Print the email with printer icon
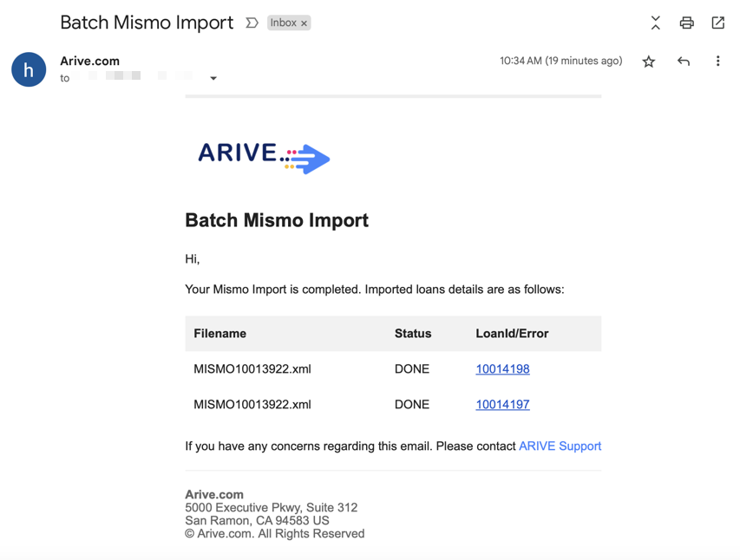Screen dimensions: 740x560 point(687,23)
